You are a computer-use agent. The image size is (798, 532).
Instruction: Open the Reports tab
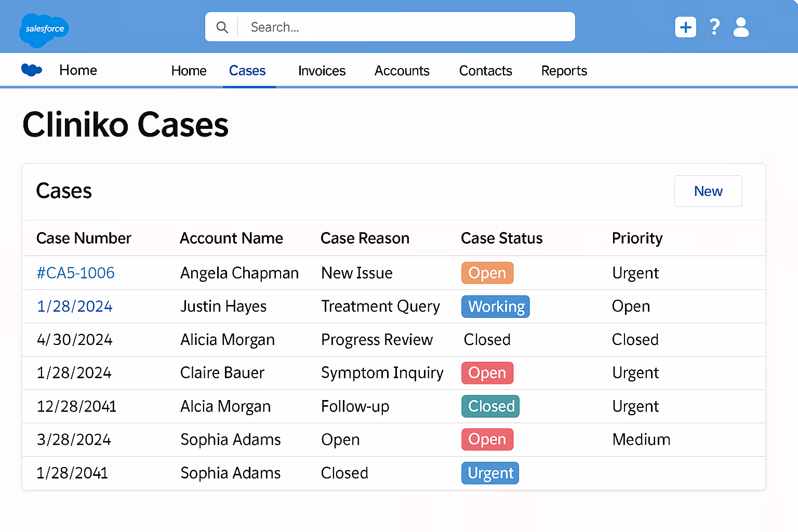coord(564,71)
